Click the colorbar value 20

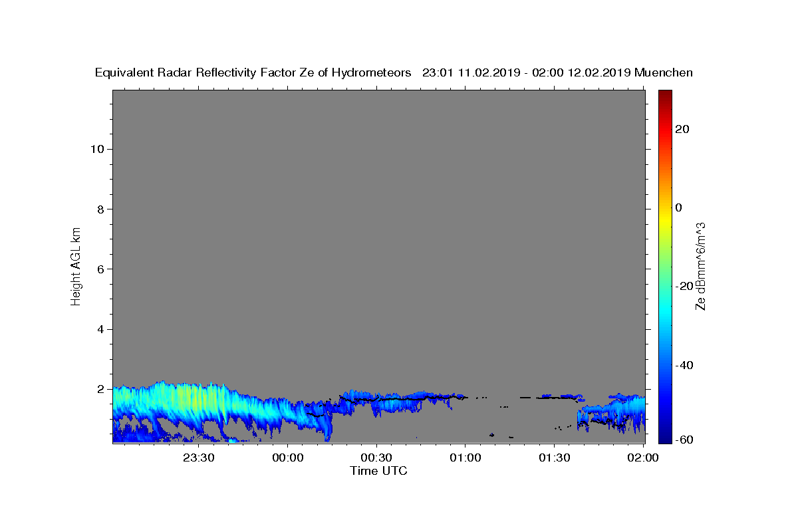coord(682,129)
